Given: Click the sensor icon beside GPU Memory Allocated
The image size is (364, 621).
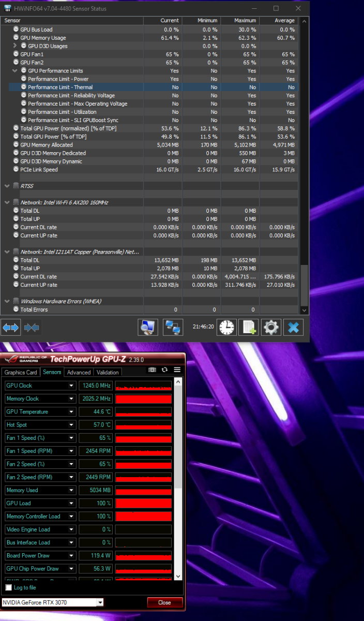Looking at the screenshot, I should (16, 145).
